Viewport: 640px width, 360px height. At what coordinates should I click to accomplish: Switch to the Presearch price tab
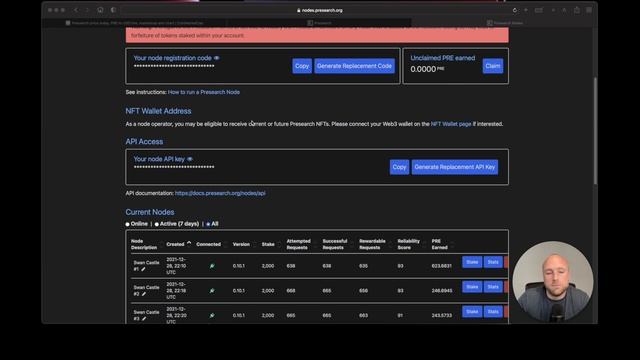coord(135,23)
